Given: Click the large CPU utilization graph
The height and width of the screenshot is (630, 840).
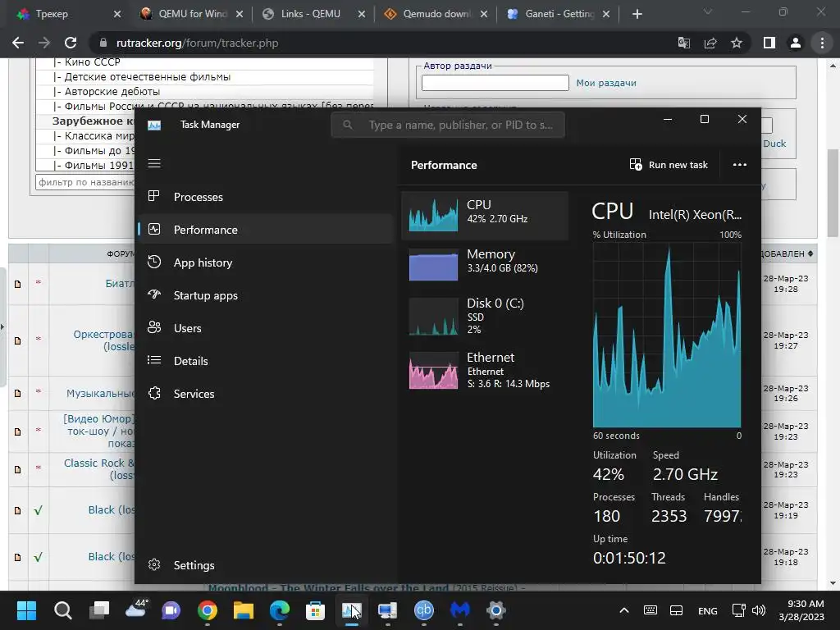Looking at the screenshot, I should (x=667, y=336).
